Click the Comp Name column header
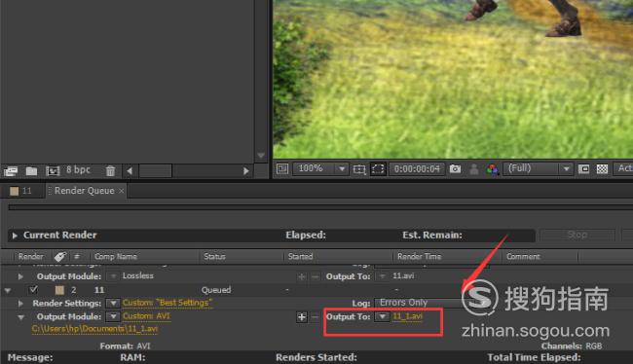The width and height of the screenshot is (633, 364). pos(116,257)
